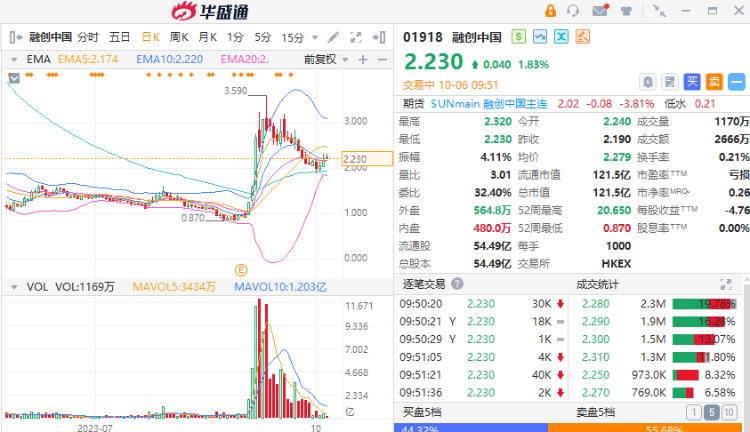750x432 pixels.
Task: Select the drawing pencil tool
Action: (x=333, y=37)
